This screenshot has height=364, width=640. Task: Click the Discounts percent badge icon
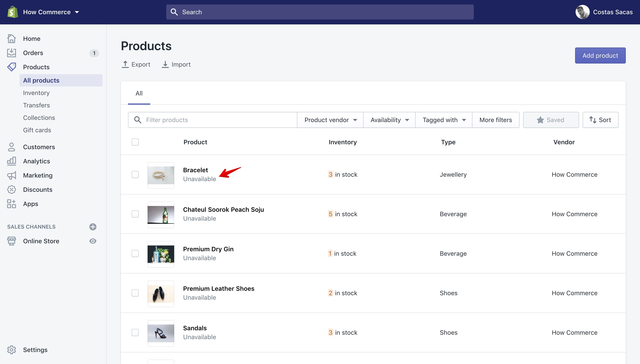pyautogui.click(x=12, y=190)
